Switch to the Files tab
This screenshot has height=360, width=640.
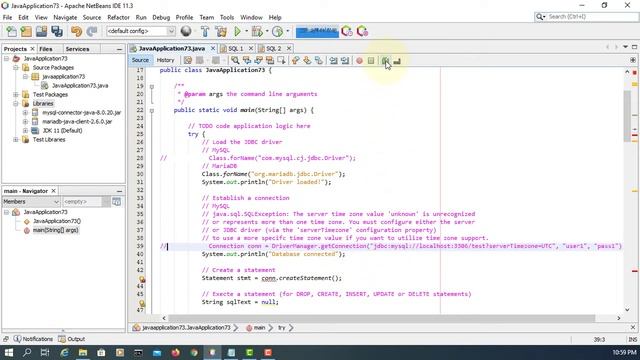pos(46,49)
